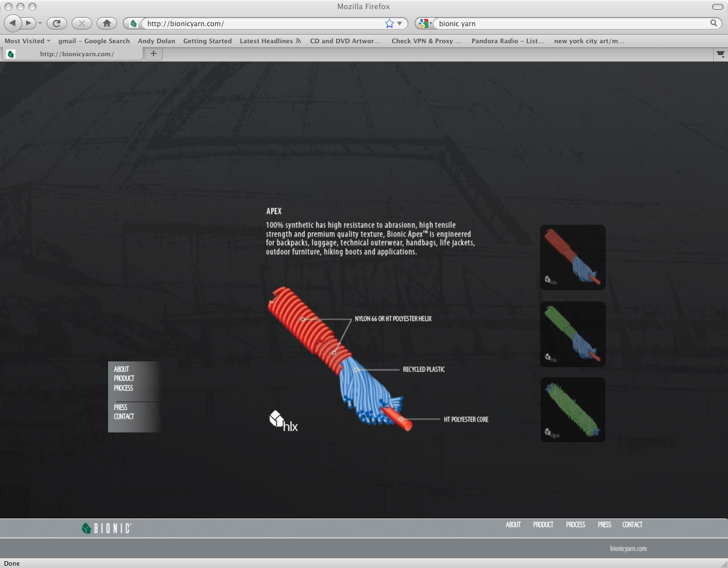Click PROCESS in the footer navigation

coord(576,525)
